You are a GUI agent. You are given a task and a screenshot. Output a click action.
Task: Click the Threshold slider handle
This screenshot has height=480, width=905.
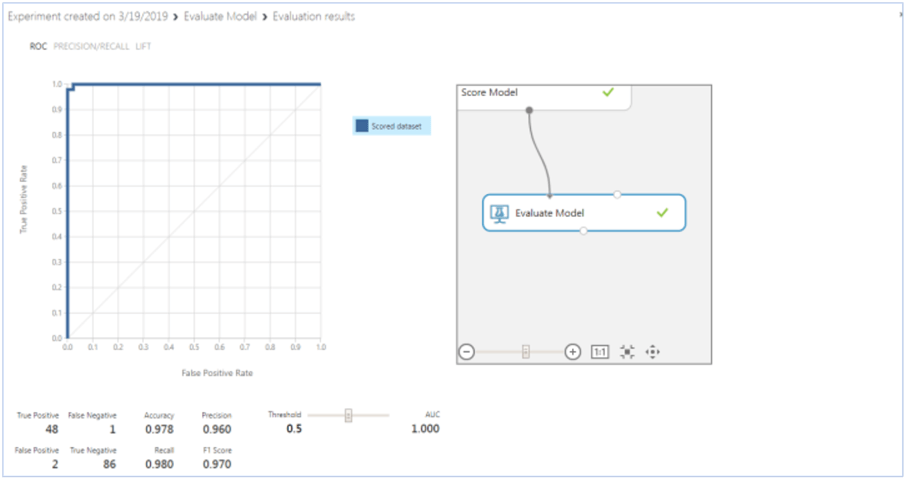pyautogui.click(x=349, y=415)
